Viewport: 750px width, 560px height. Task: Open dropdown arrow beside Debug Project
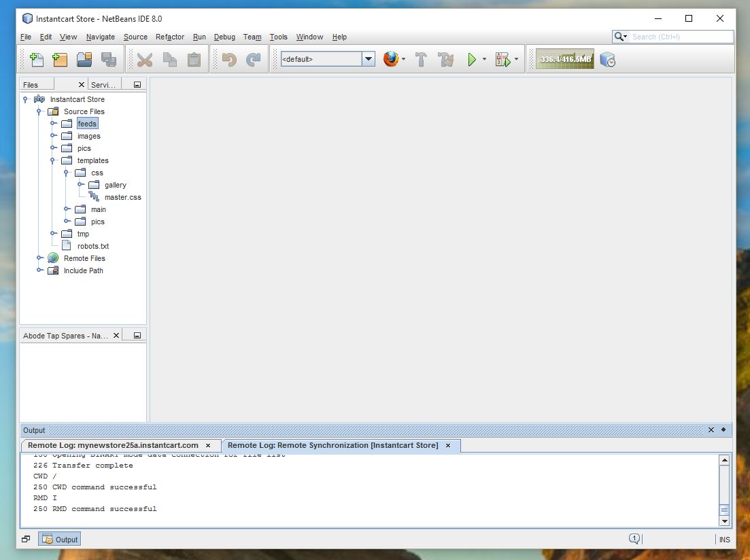click(x=516, y=59)
